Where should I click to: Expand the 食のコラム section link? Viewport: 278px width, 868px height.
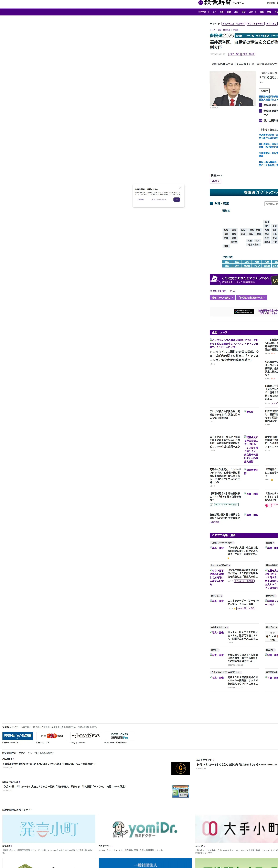[x=217, y=596]
